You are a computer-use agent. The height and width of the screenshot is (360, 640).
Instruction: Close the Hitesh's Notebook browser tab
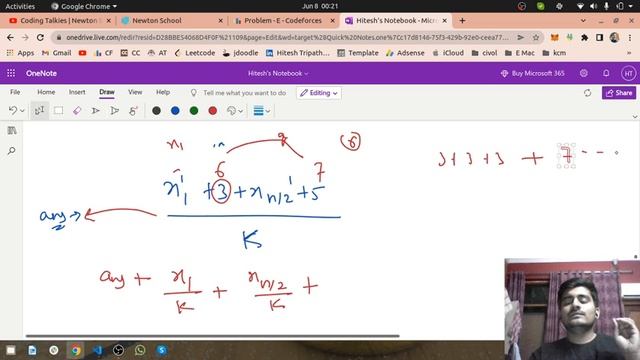tap(444, 20)
